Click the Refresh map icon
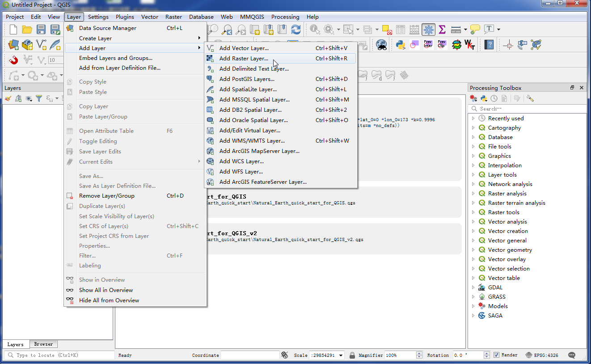591x364 pixels. tap(295, 30)
